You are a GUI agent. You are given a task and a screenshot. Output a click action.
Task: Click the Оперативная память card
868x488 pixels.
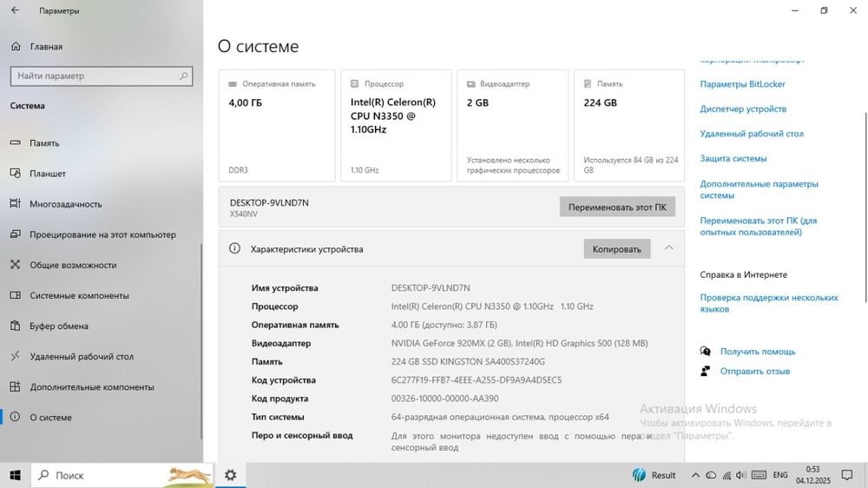point(277,126)
